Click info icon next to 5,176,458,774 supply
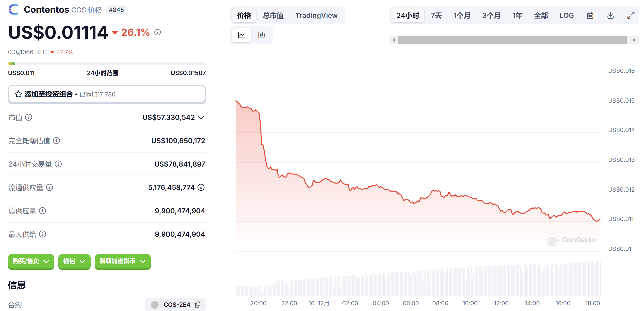This screenshot has width=644, height=311. point(201,187)
